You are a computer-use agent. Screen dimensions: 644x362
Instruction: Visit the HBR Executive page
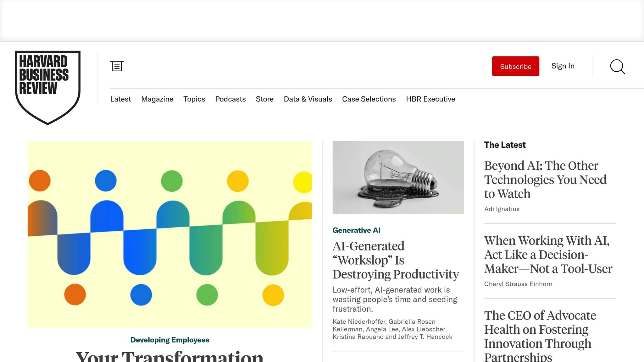[x=430, y=99]
